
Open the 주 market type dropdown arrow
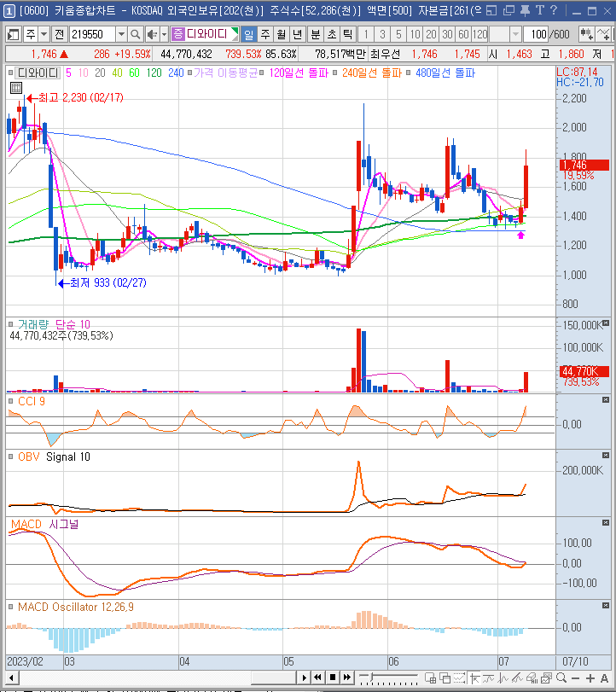[x=44, y=34]
